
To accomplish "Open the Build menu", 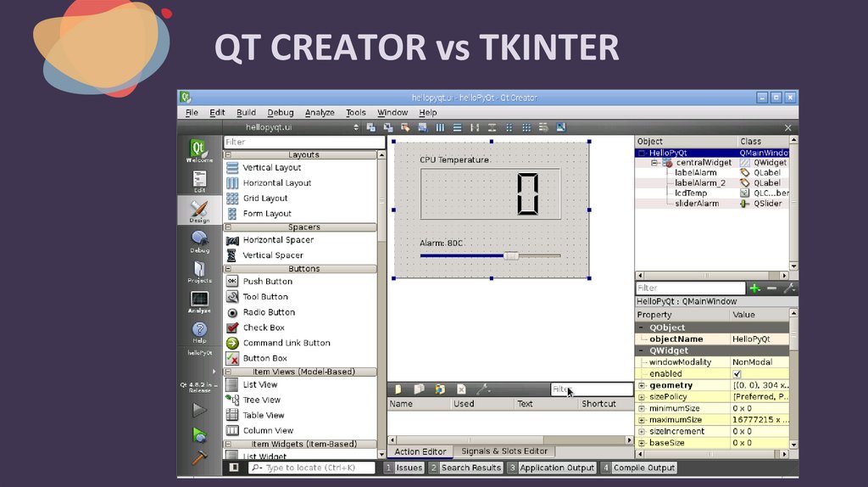I will (x=246, y=113).
